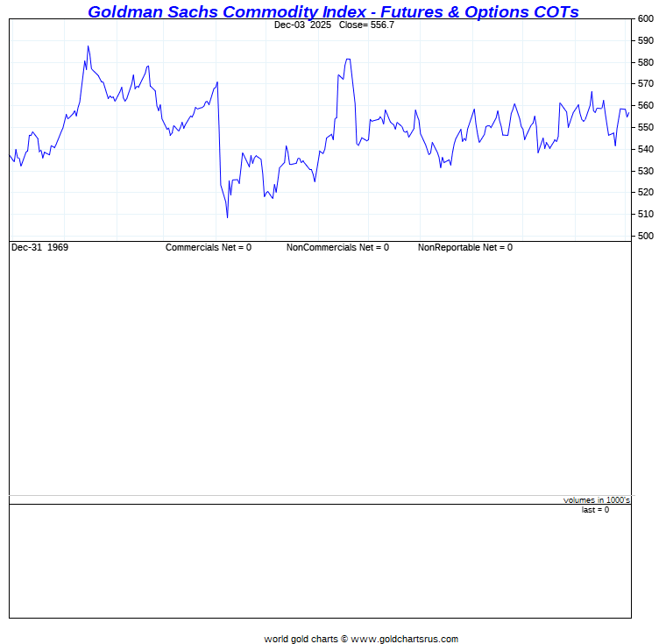
Task: Click the 'NonReportable Net = 0' label
Action: (465, 248)
